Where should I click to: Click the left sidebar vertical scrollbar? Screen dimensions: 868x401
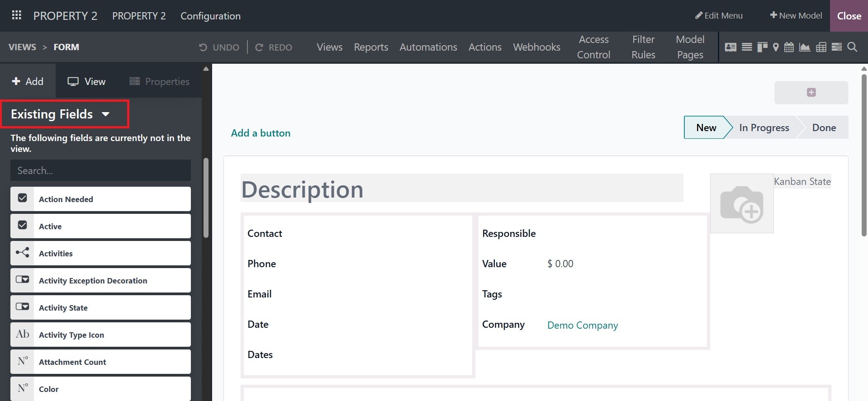(x=206, y=198)
